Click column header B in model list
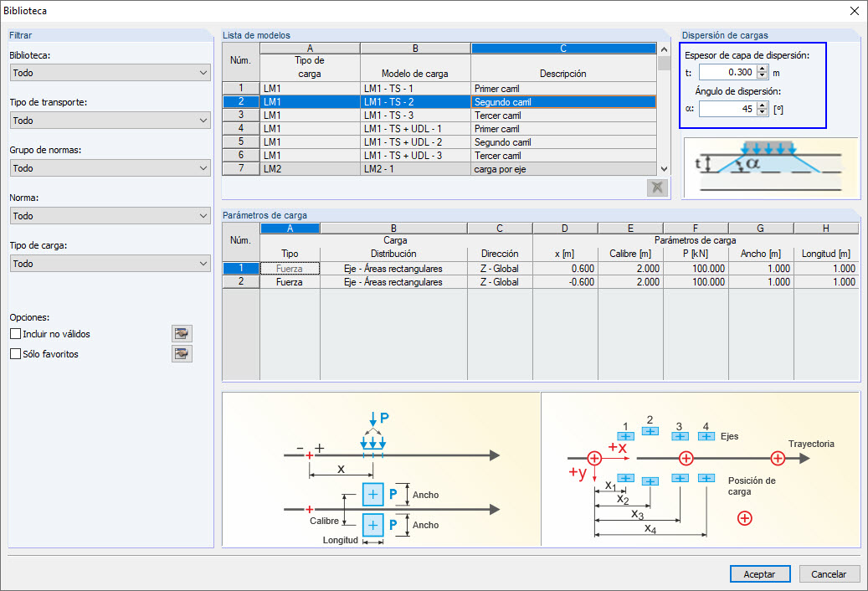Image resolution: width=868 pixels, height=591 pixels. tap(415, 49)
